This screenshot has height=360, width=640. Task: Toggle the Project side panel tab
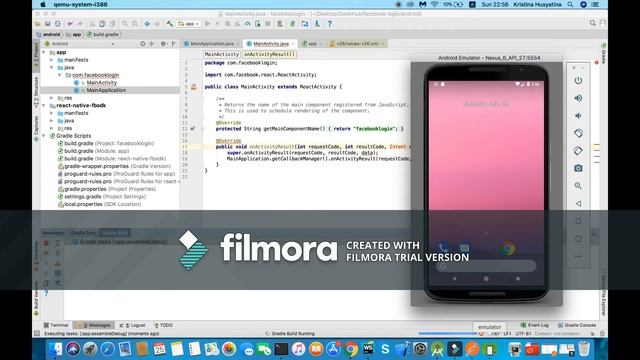click(36, 56)
